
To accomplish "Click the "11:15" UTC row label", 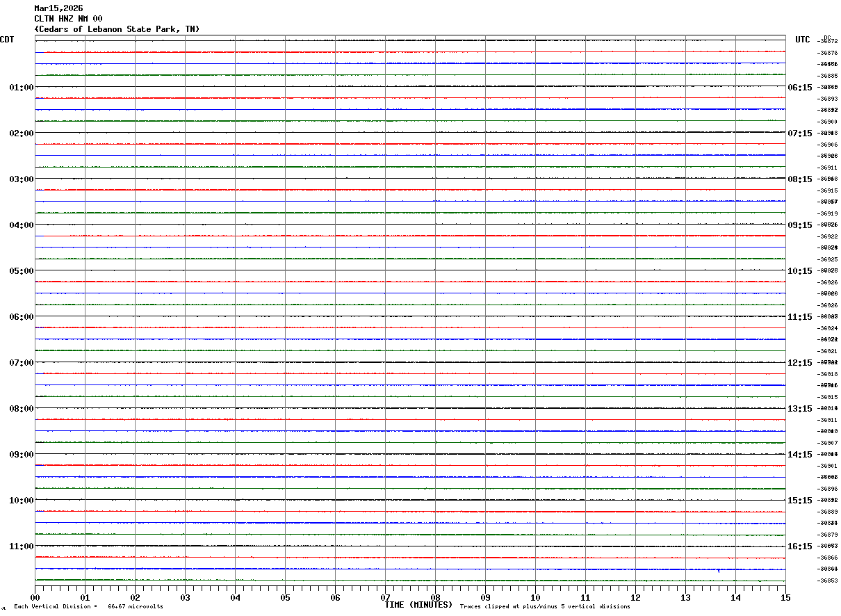I will click(x=799, y=317).
